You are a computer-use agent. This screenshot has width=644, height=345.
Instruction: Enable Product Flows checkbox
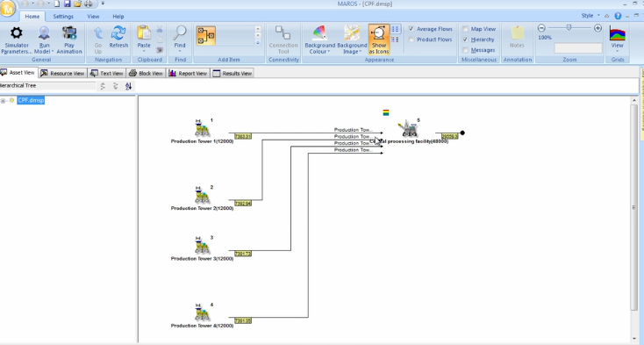pos(411,40)
